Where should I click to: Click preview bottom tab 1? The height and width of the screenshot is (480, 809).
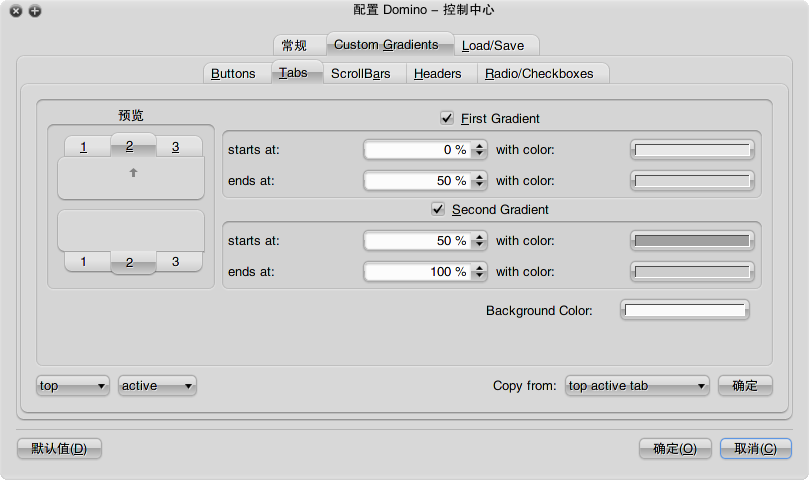(87, 261)
